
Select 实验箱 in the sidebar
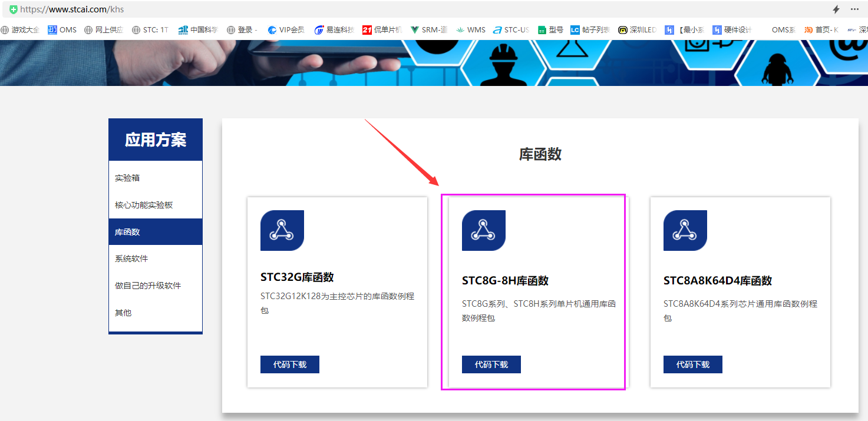(156, 178)
